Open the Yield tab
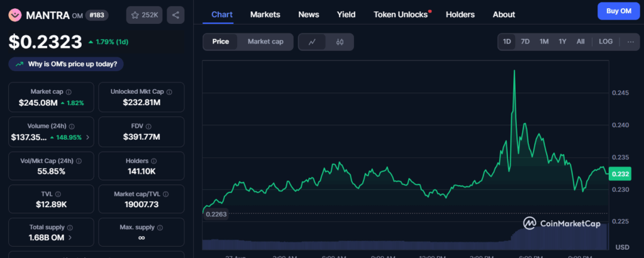 tap(347, 14)
